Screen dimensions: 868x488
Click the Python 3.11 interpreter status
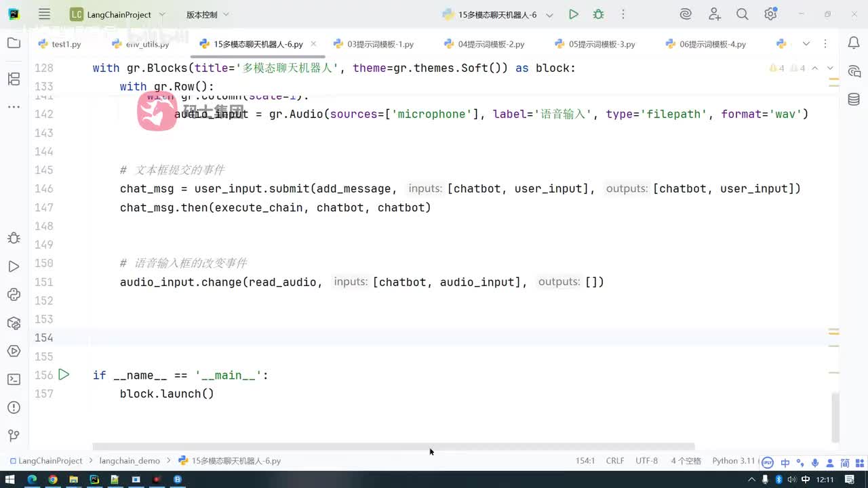pos(734,460)
